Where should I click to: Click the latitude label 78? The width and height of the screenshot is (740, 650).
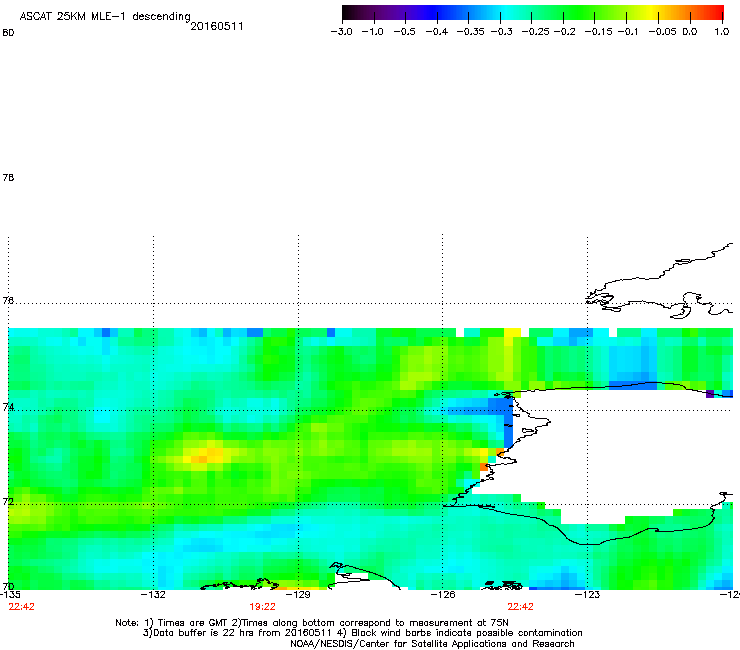pos(8,177)
